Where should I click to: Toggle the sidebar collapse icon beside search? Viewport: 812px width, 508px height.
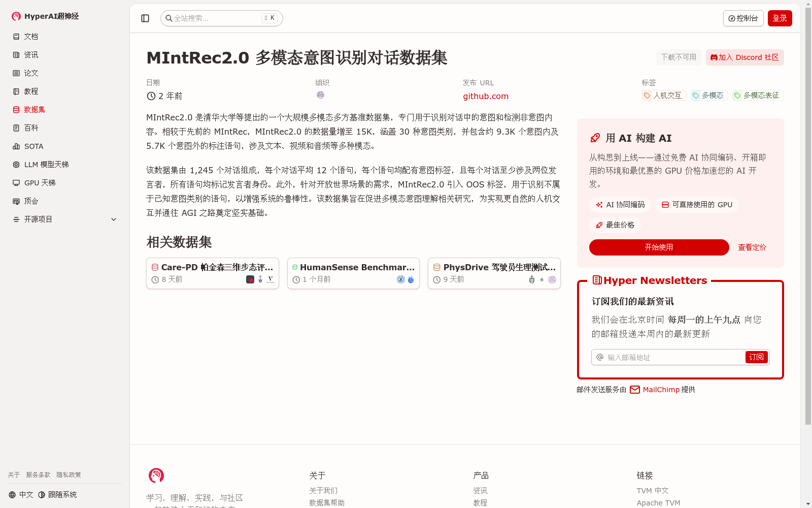pyautogui.click(x=145, y=18)
